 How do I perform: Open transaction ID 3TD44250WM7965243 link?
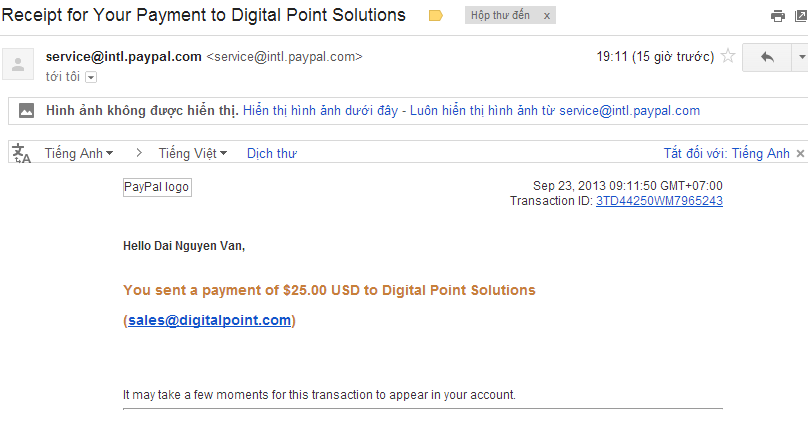[659, 201]
